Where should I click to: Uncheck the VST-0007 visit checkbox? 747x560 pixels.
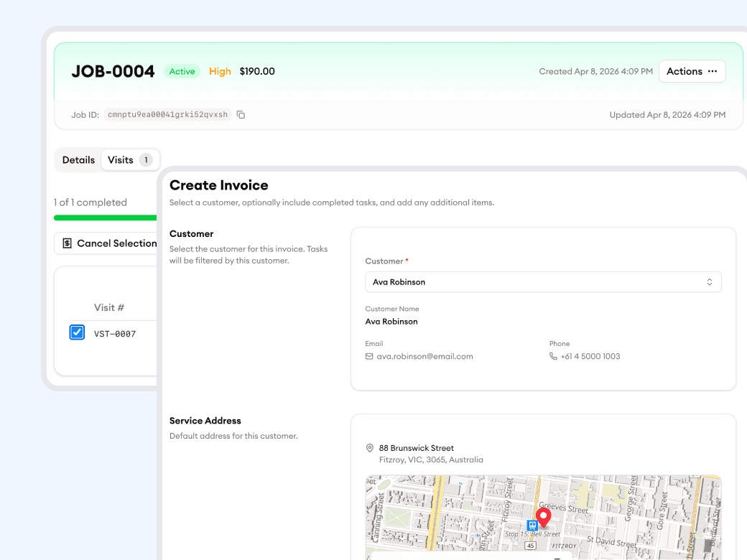76,332
